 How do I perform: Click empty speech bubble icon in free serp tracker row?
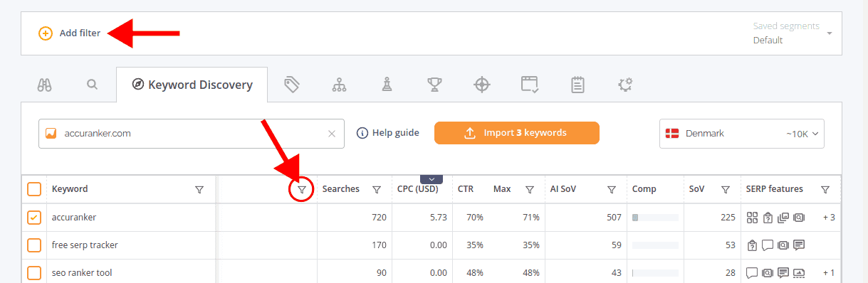[x=768, y=245]
